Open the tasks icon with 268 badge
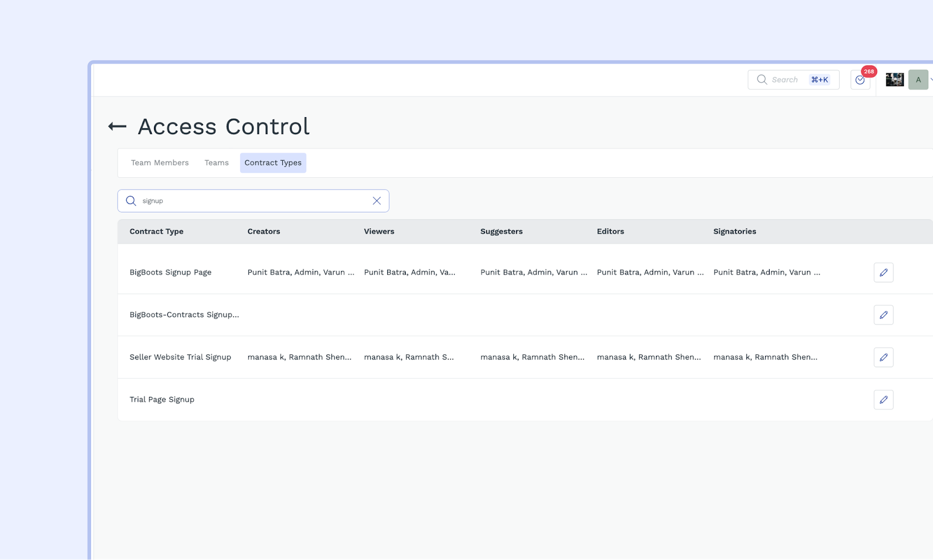This screenshot has width=933, height=560. (x=860, y=80)
